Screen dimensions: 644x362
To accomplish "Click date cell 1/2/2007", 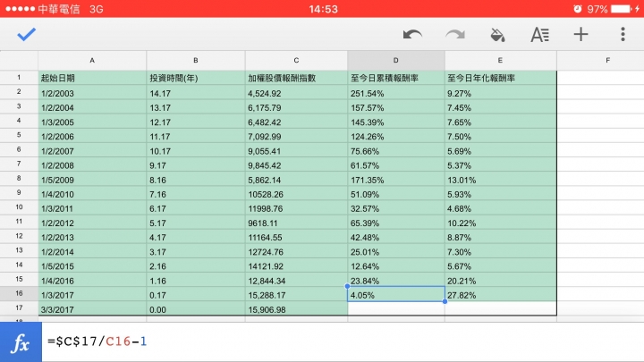I will [92, 151].
